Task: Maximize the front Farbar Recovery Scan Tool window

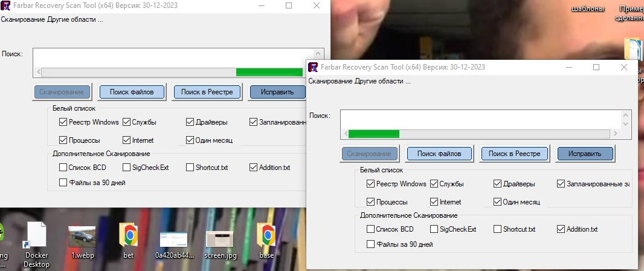Action: [596, 67]
